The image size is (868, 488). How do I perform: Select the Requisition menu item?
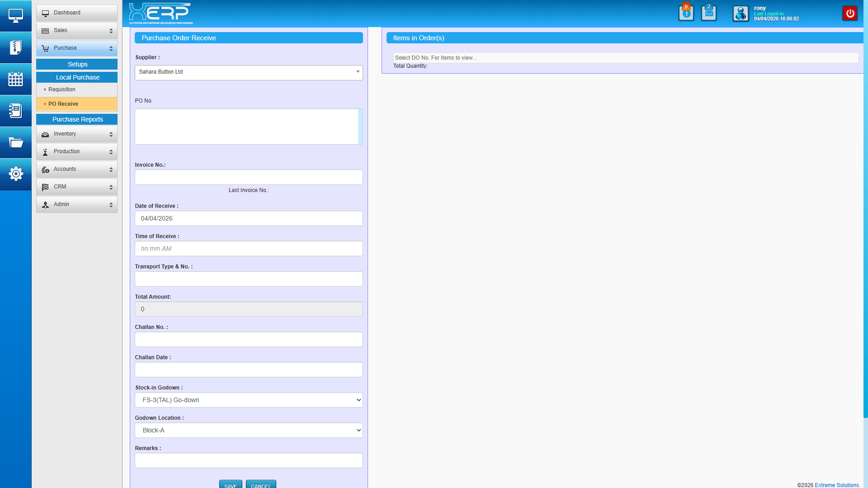click(62, 89)
